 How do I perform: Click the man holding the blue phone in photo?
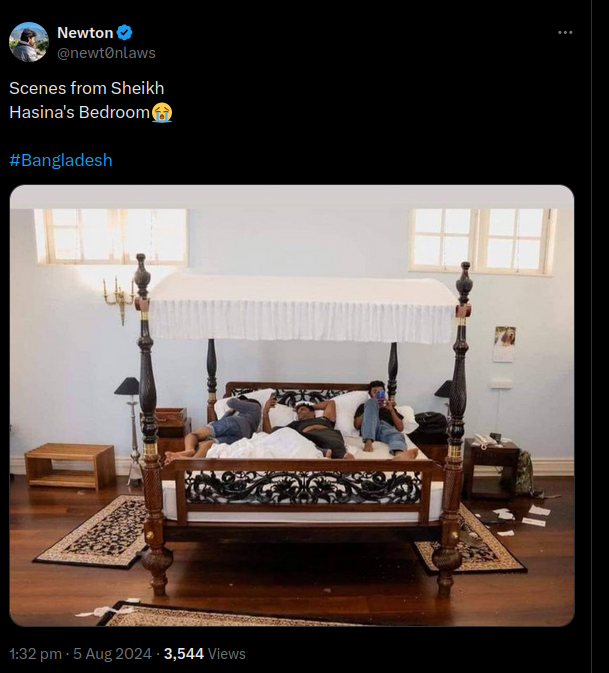(x=381, y=418)
